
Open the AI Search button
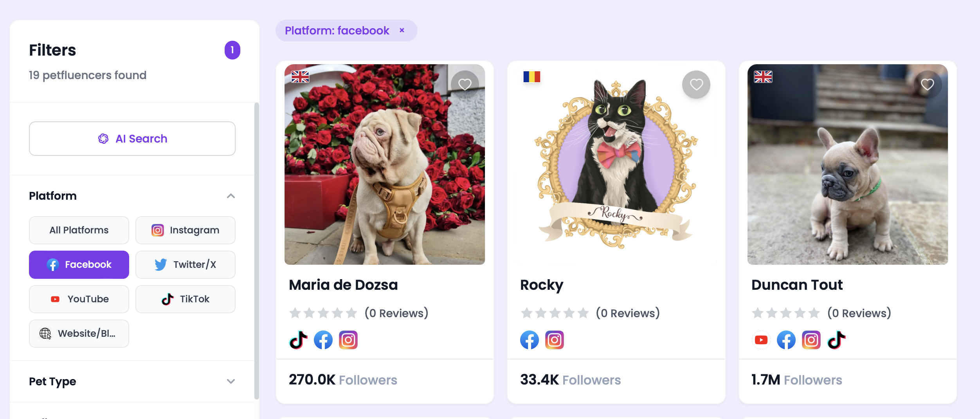[x=132, y=139]
